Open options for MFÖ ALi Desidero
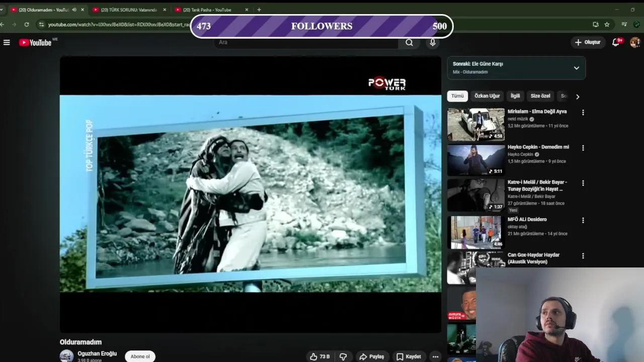Viewport: 644px width, 362px height. (x=583, y=220)
